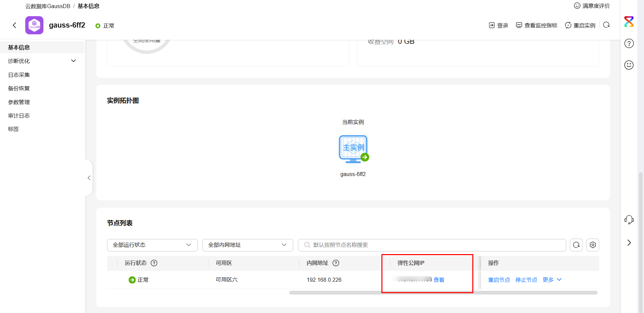Click the 重启实例 button
644x313 pixels.
click(580, 25)
